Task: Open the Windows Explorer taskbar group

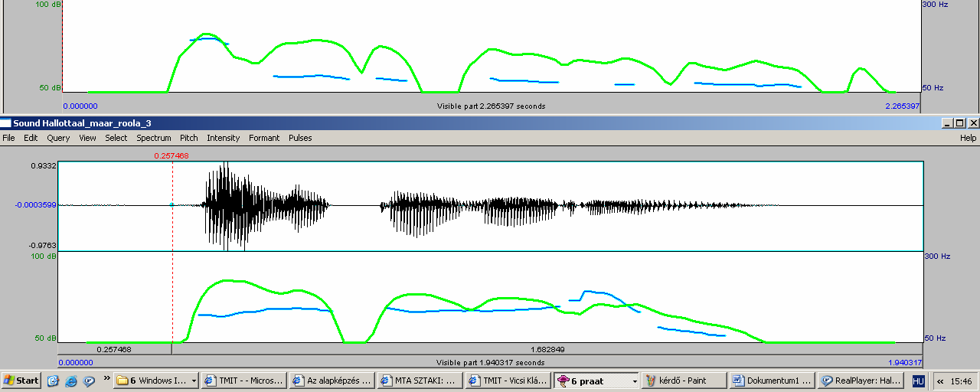Action: click(x=156, y=381)
